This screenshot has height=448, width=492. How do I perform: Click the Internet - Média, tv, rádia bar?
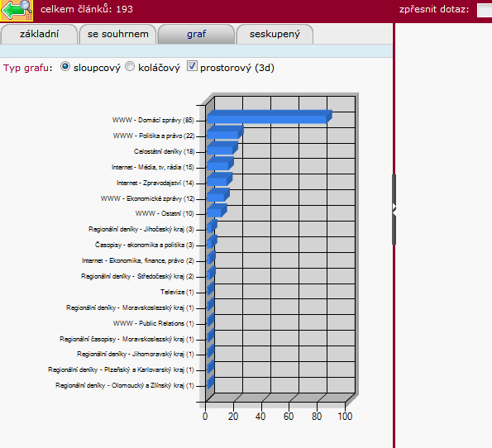click(x=220, y=164)
